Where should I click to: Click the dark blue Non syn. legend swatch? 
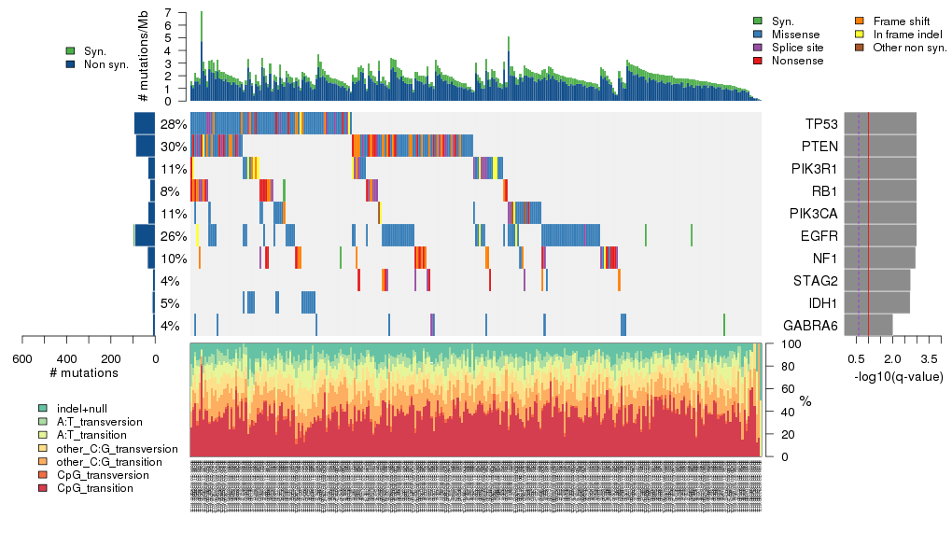71,64
